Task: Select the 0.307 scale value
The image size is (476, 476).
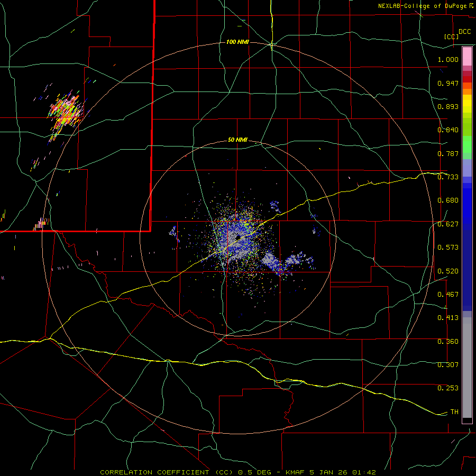Action: 448,365
